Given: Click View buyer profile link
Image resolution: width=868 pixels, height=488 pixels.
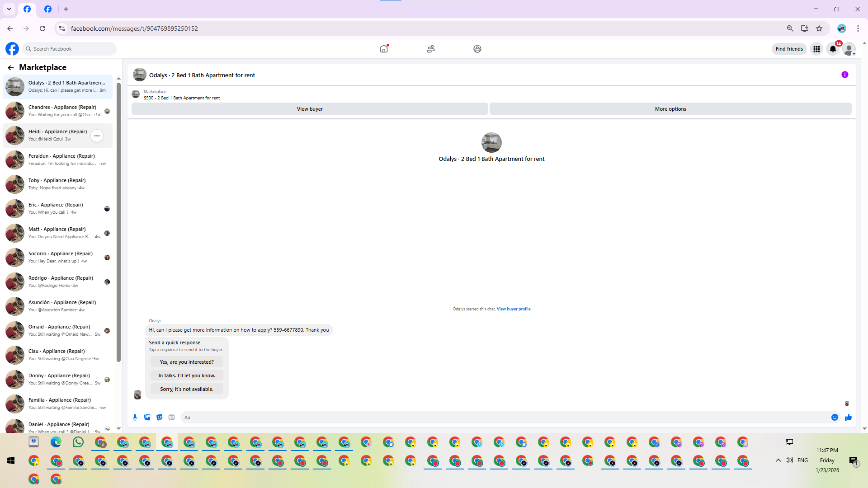Looking at the screenshot, I should 514,309.
